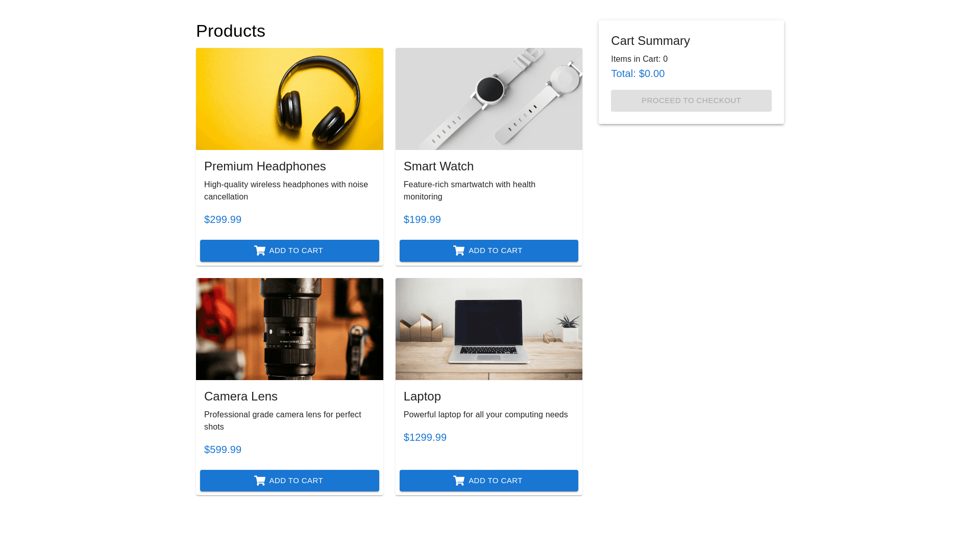Viewport: 980px width, 551px height.
Task: Click cart icon on Laptop button
Action: pyautogui.click(x=459, y=481)
